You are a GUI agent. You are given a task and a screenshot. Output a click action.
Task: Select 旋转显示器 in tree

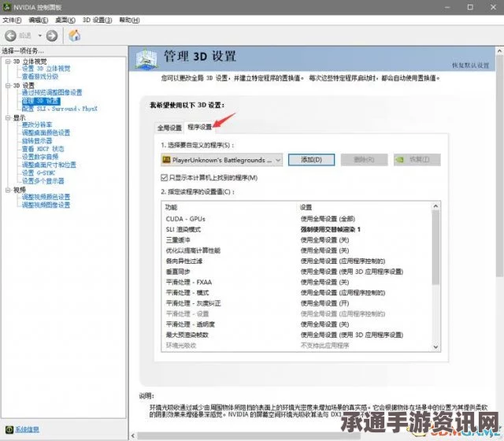(37, 141)
